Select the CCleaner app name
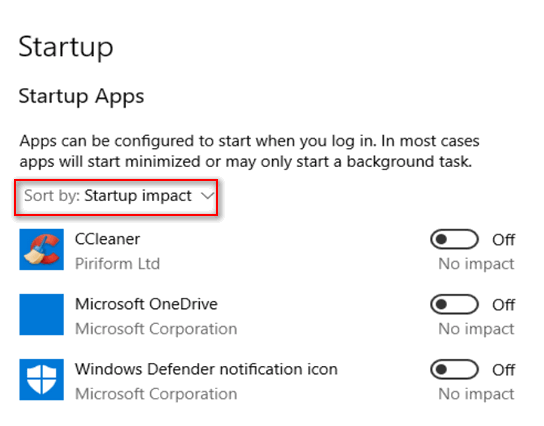 [x=108, y=239]
